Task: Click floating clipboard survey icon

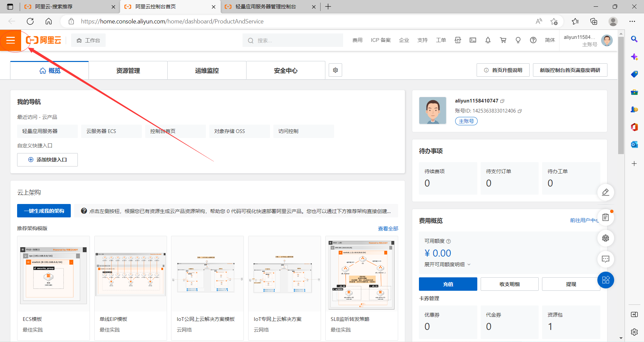Action: (x=605, y=217)
